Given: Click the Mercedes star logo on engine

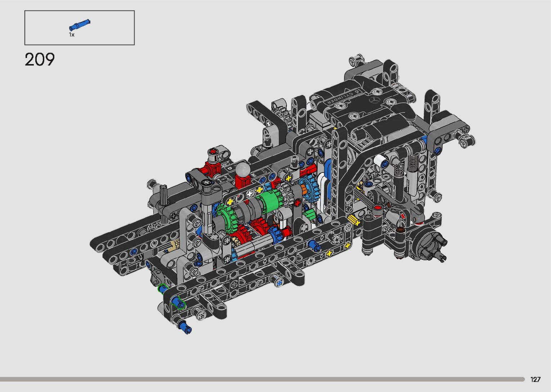Looking at the screenshot, I should pyautogui.click(x=375, y=100).
